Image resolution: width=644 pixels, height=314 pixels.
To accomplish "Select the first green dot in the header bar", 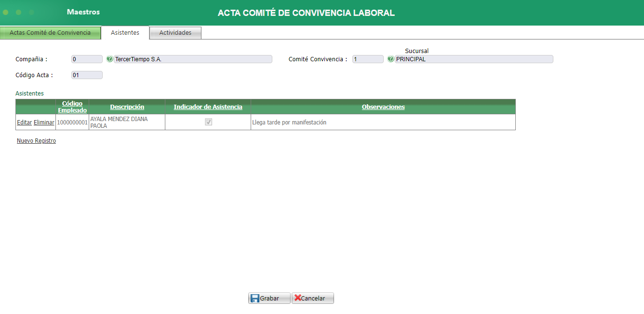I will click(5, 12).
